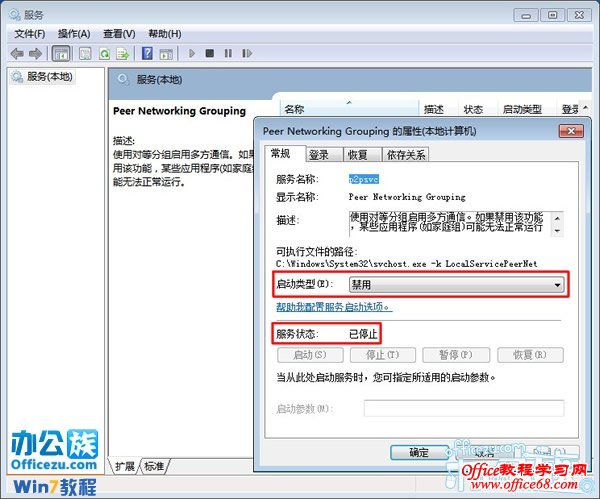Click the executable path text svchost.exe
Viewport: 600px width, 499px height.
coord(400,264)
